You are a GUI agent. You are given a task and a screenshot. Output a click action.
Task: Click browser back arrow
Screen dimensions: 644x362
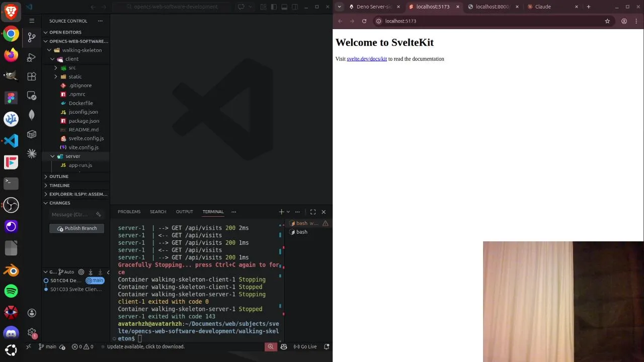point(340,21)
